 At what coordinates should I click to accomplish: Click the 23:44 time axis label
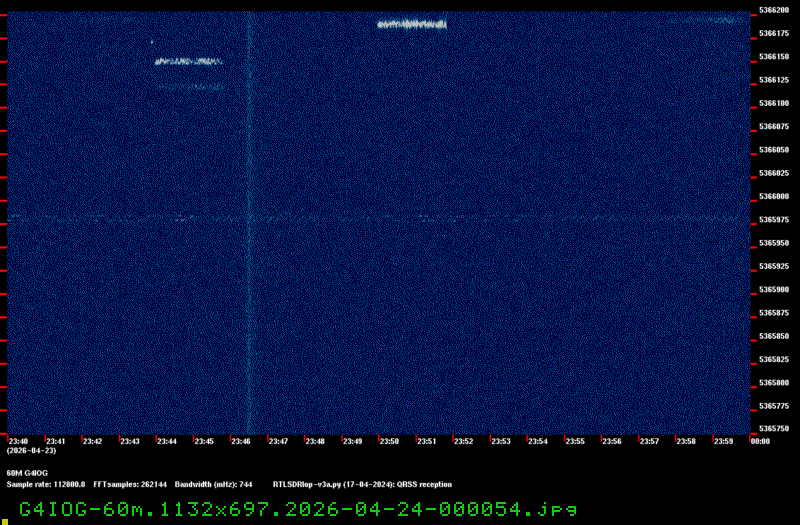pos(167,441)
